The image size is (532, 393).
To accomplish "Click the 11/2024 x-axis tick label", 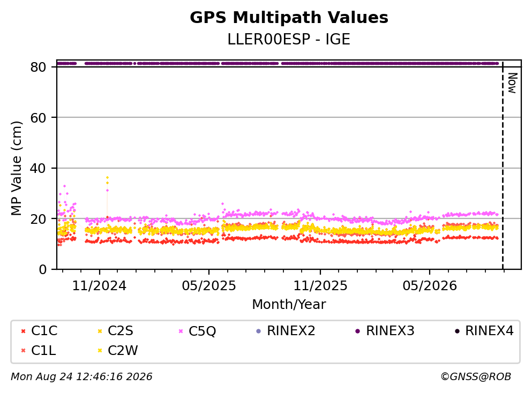I will (100, 286).
